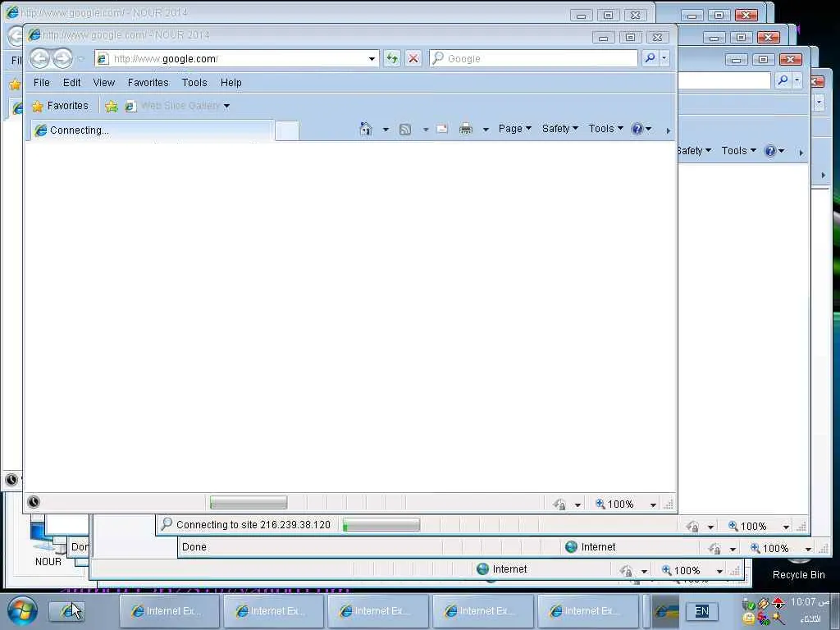Expand the print options dropdown arrow
Viewport: 840px width, 630px height.
click(x=486, y=130)
